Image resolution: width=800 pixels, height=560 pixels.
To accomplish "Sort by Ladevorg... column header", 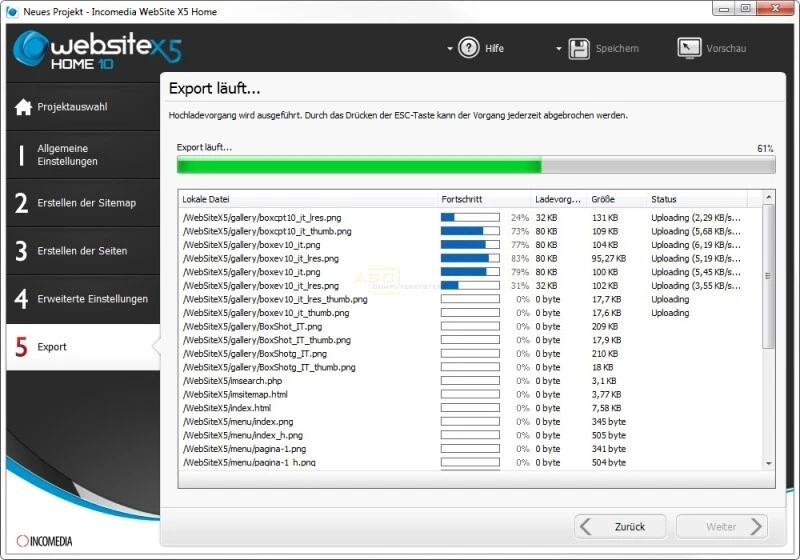I will click(559, 199).
